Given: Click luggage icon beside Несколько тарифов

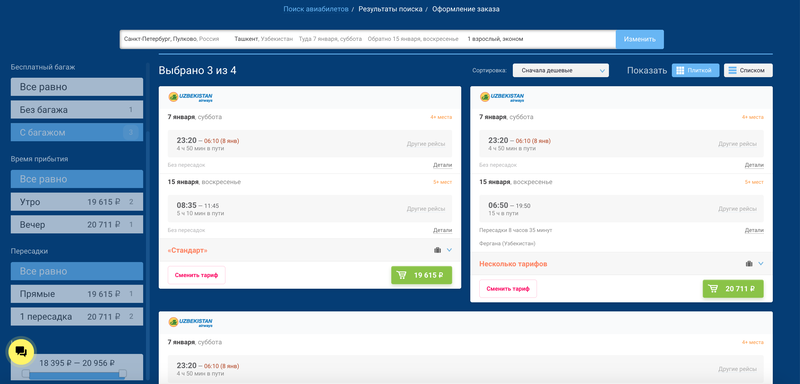Looking at the screenshot, I should pyautogui.click(x=749, y=264).
